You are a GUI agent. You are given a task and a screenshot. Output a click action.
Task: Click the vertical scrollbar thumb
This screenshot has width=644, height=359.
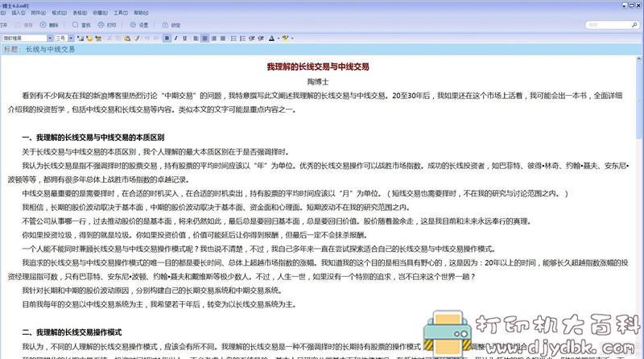coord(639,101)
